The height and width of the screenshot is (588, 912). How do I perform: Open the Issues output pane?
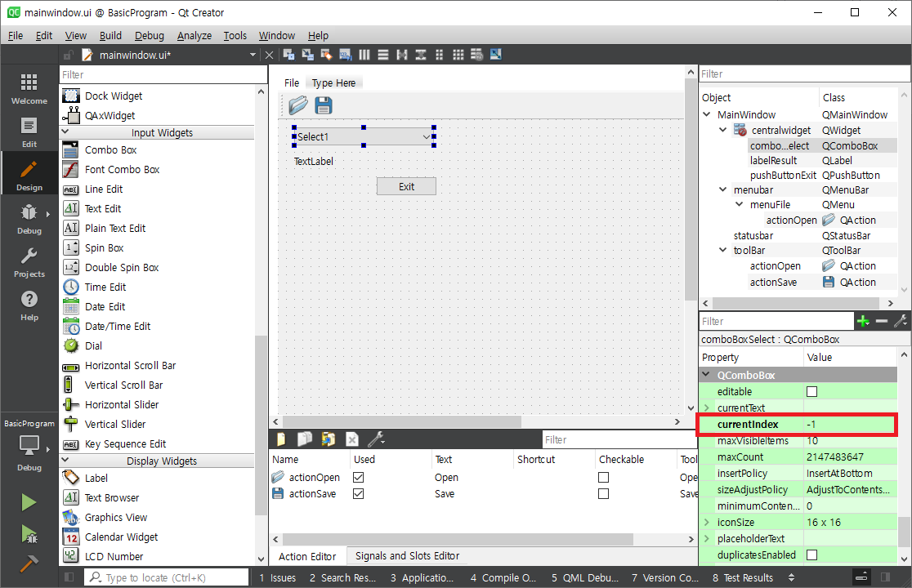pos(277,577)
